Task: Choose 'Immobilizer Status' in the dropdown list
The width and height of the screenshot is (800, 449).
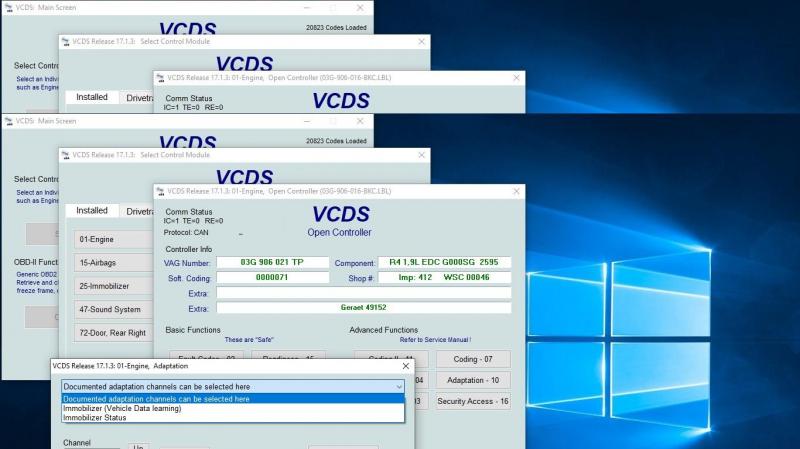Action: 233,417
